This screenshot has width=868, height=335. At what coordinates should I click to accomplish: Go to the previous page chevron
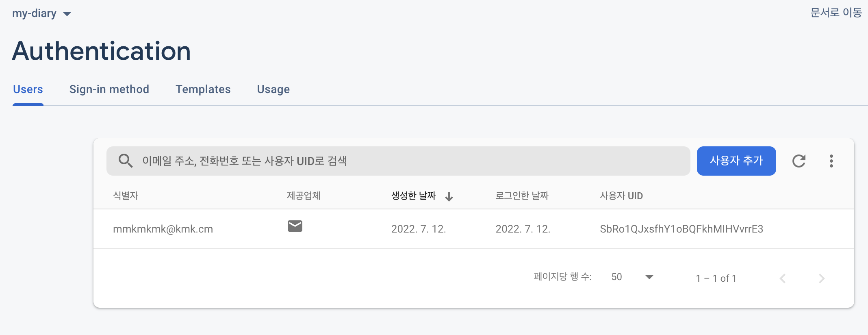click(x=783, y=278)
